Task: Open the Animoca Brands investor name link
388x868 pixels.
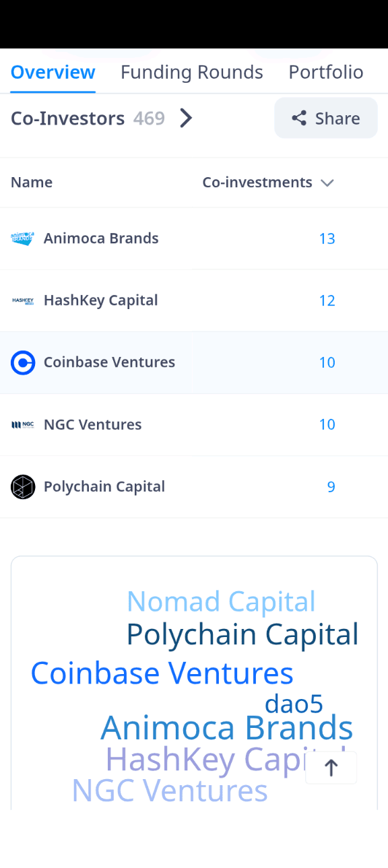Action: click(101, 238)
